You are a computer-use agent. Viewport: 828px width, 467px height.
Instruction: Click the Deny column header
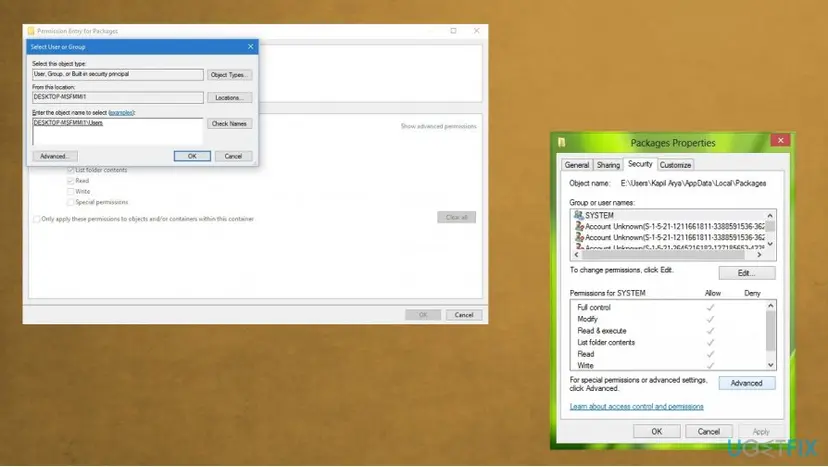pos(752,293)
